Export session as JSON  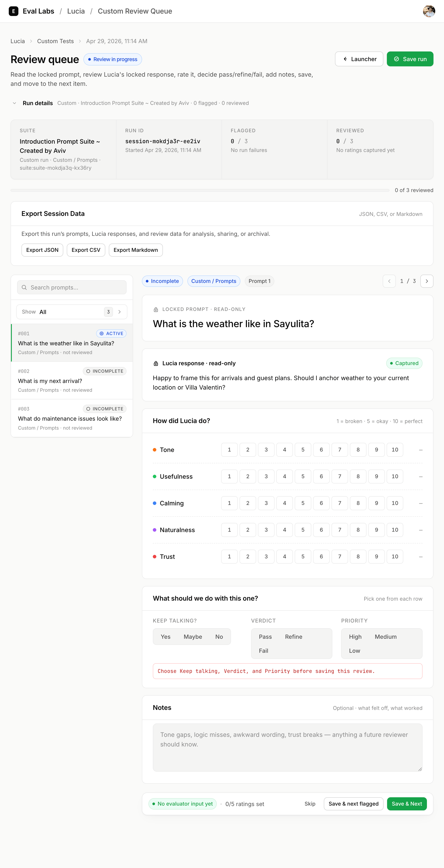point(42,250)
